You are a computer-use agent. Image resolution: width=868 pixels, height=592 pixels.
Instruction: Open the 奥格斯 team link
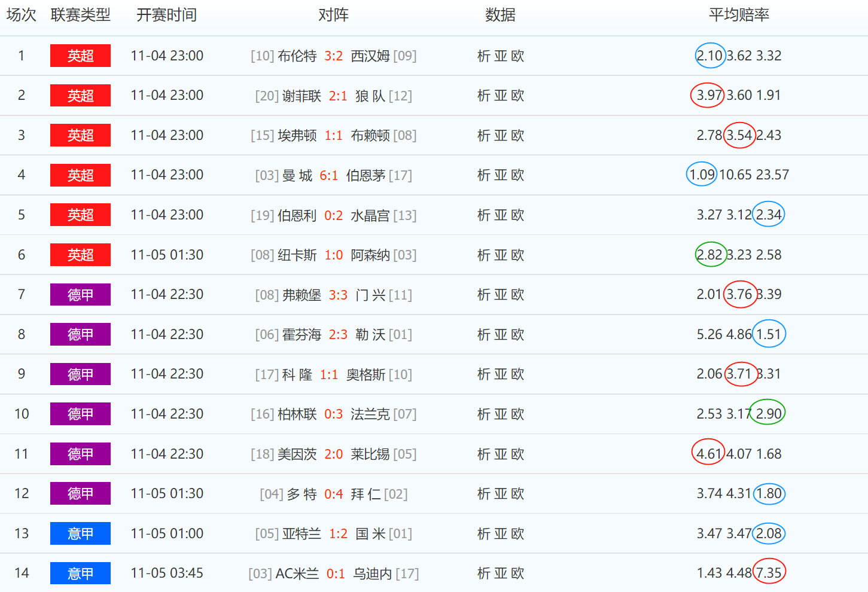point(366,374)
